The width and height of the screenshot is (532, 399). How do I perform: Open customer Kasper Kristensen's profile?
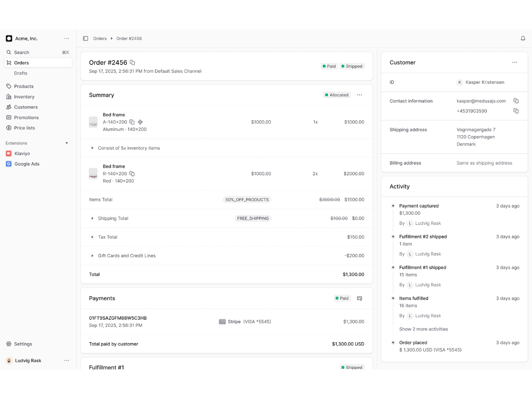[480, 82]
